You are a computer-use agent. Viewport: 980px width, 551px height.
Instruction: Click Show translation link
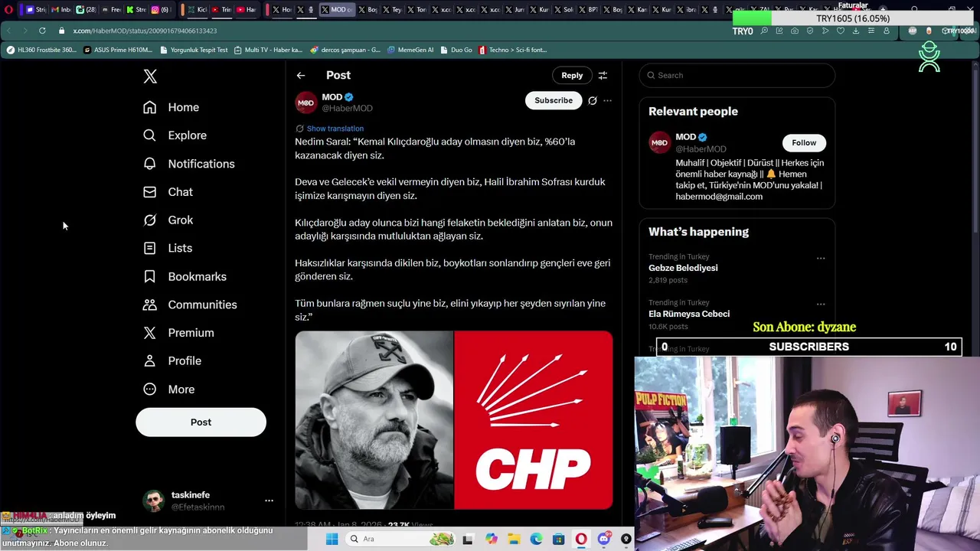point(335,129)
